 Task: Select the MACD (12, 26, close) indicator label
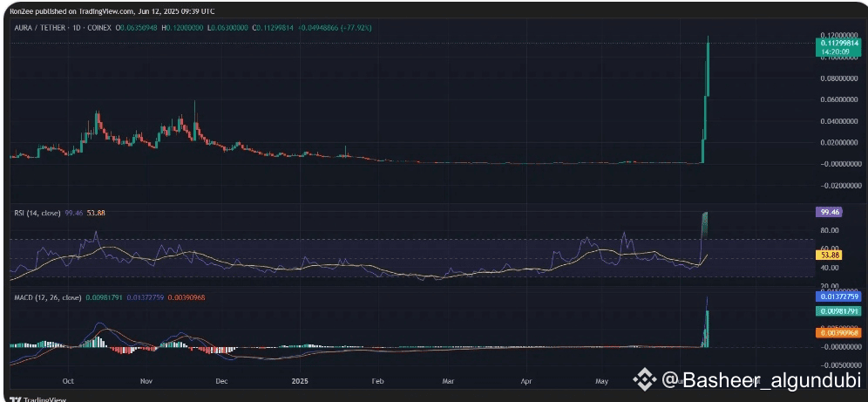[46, 297]
